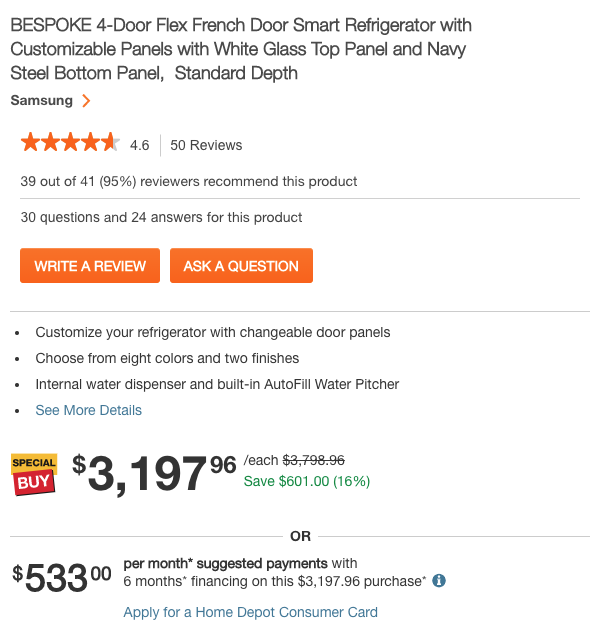Image resolution: width=599 pixels, height=642 pixels.
Task: Click the 4.6 rating score
Action: pyautogui.click(x=140, y=145)
